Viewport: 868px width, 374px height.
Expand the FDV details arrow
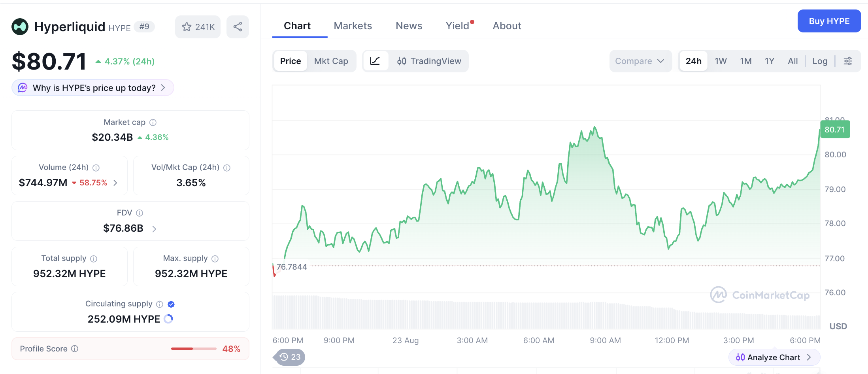pos(154,229)
